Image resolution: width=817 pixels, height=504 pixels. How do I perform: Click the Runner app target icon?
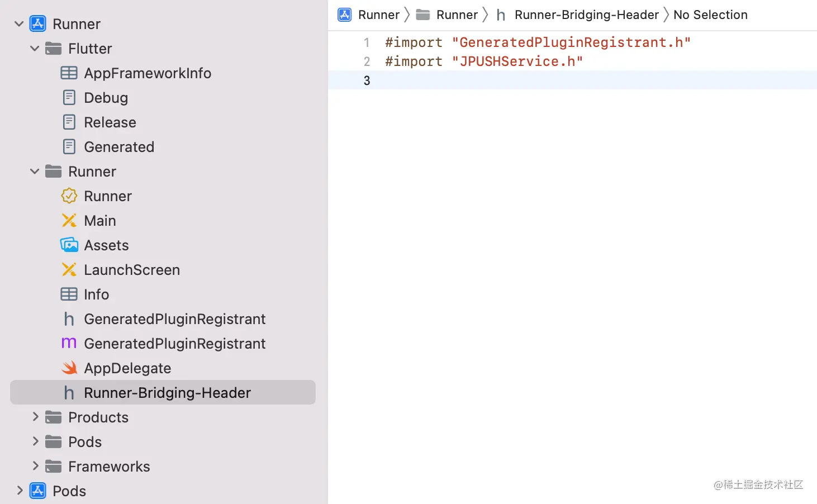point(69,196)
